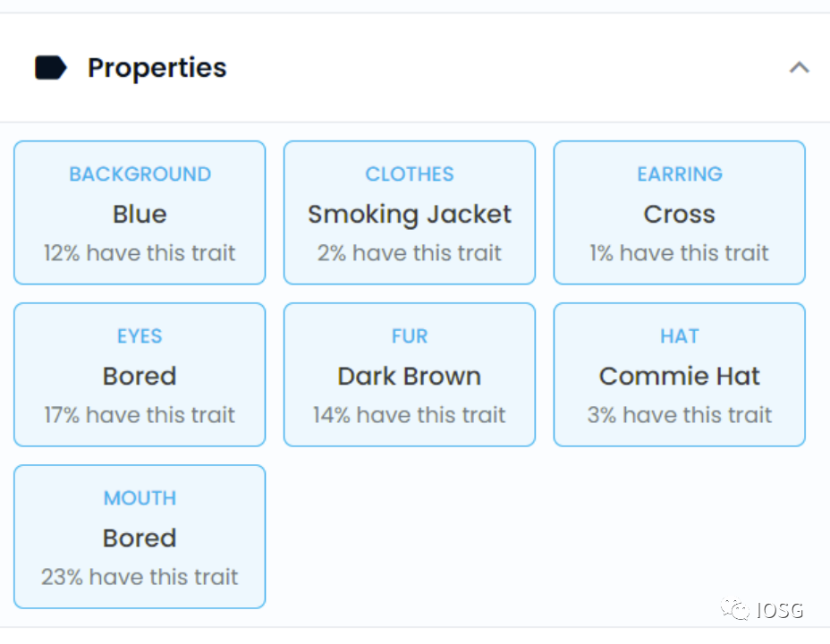Open the Smoking Jacket clothes trait

click(x=410, y=214)
